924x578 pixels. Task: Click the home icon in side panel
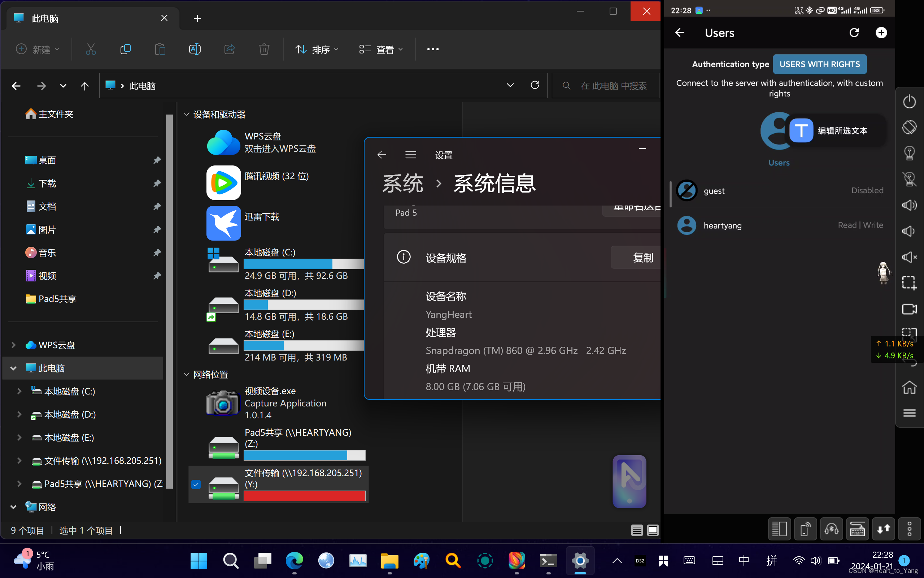(x=909, y=387)
